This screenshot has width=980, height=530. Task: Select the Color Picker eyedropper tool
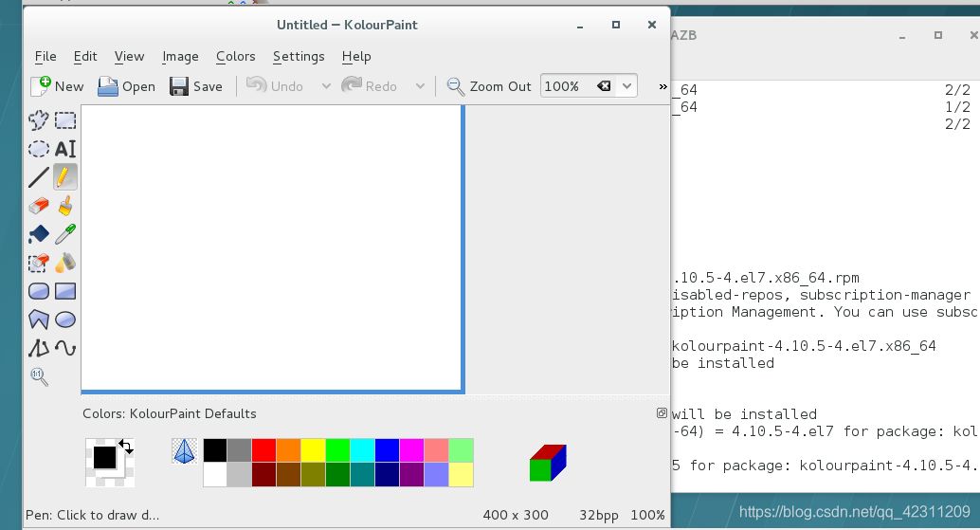65,234
